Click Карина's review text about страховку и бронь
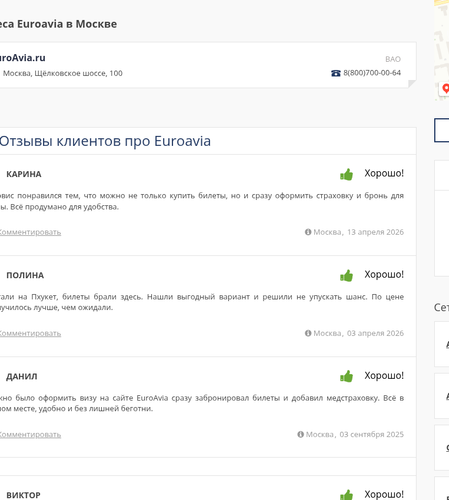Screen dimensions: 449x500 coord(202,201)
